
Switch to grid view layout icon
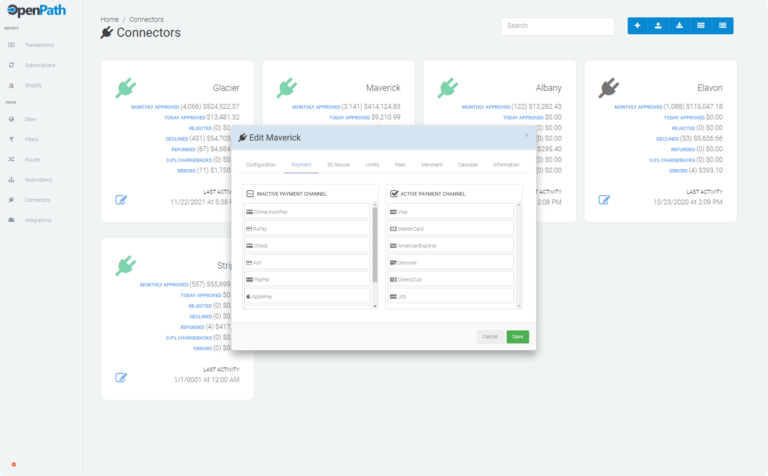pos(700,26)
